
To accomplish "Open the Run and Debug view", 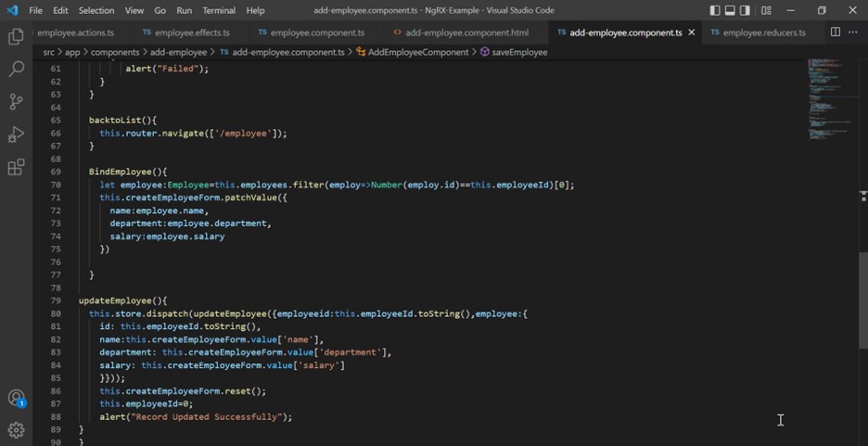I will point(16,134).
